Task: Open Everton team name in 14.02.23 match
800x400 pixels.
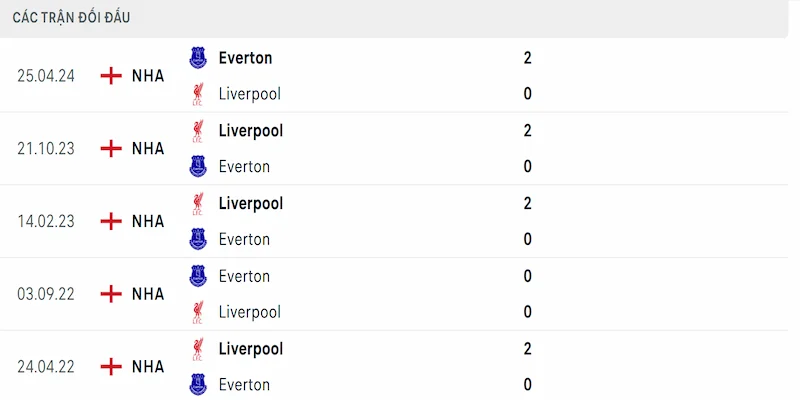Action: 244,239
